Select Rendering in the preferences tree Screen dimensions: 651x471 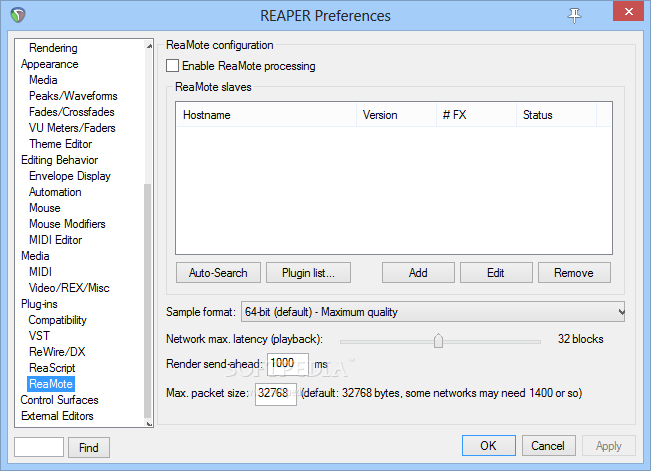(x=53, y=48)
